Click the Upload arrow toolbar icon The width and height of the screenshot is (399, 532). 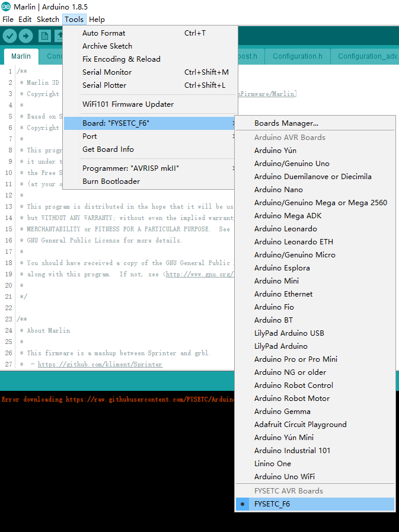[25, 36]
